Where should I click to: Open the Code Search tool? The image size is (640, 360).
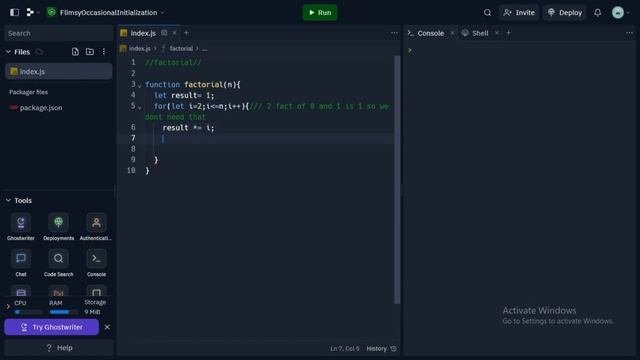click(58, 263)
